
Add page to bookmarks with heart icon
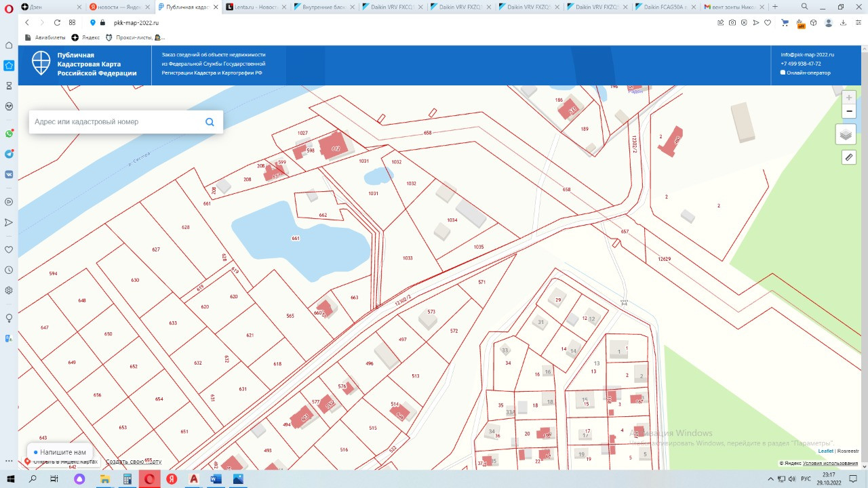coord(768,22)
